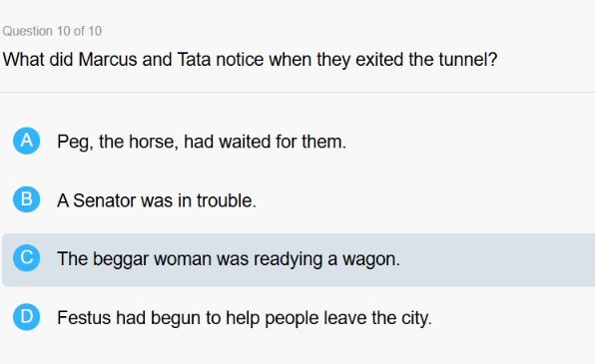Image resolution: width=595 pixels, height=364 pixels.
Task: Click the word 'Marcus' in the question heading
Action: 108,60
